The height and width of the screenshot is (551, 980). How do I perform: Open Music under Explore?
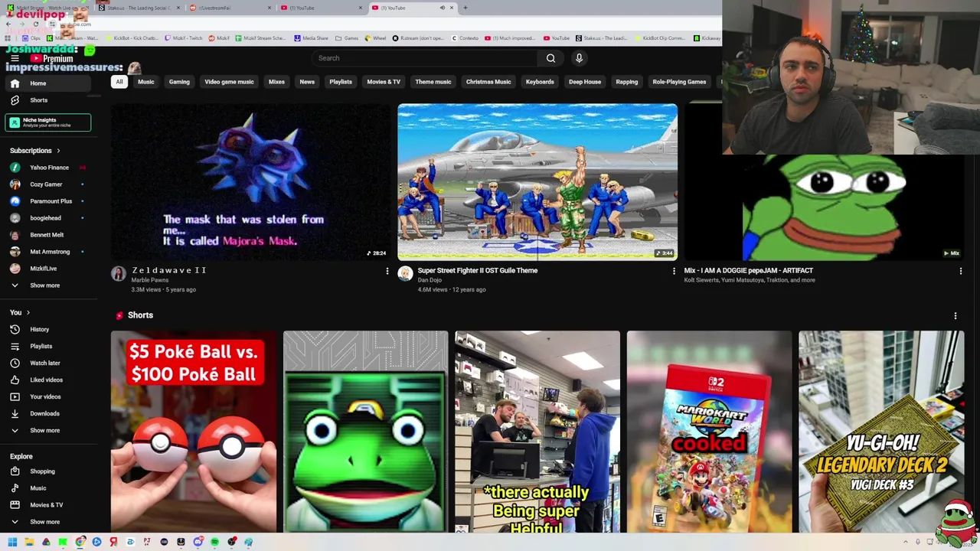point(47,488)
